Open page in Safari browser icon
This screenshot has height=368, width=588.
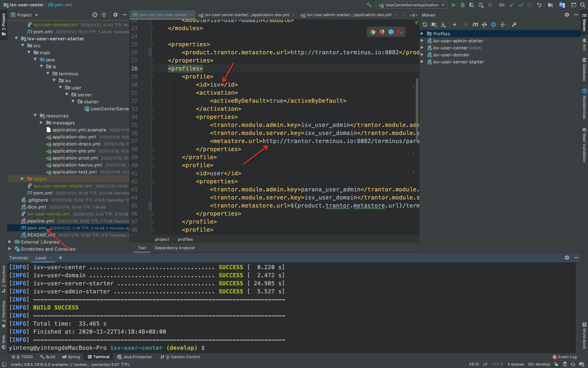point(391,32)
